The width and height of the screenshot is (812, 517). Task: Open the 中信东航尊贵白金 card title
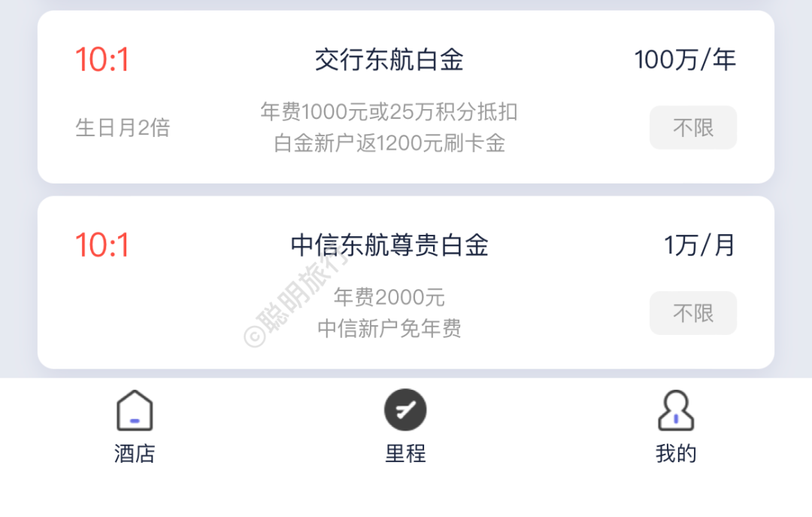(389, 245)
